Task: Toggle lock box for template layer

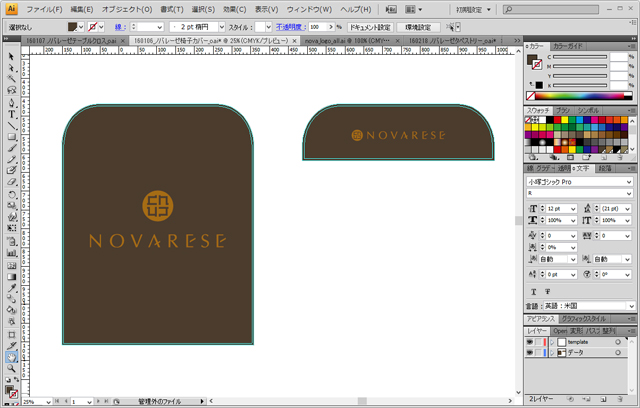Action: coord(539,342)
